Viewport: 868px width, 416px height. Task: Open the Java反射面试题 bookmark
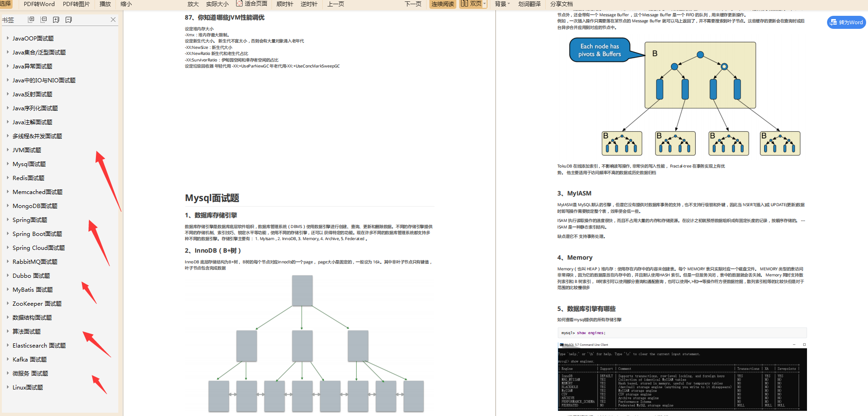[x=32, y=94]
